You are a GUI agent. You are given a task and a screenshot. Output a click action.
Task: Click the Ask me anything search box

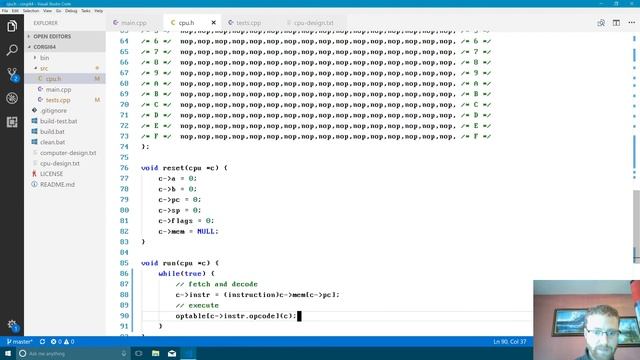click(x=73, y=353)
